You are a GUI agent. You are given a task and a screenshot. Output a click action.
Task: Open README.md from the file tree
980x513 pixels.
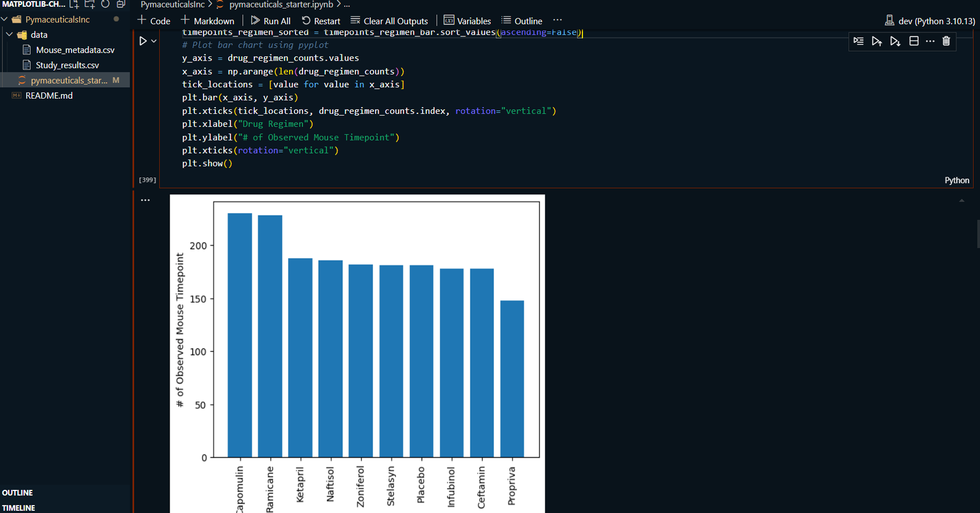tap(49, 96)
